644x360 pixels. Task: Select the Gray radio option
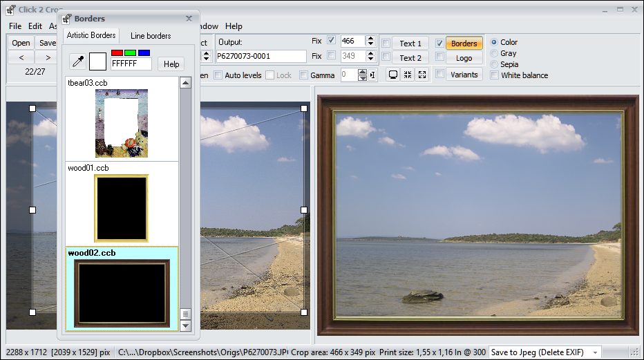494,53
